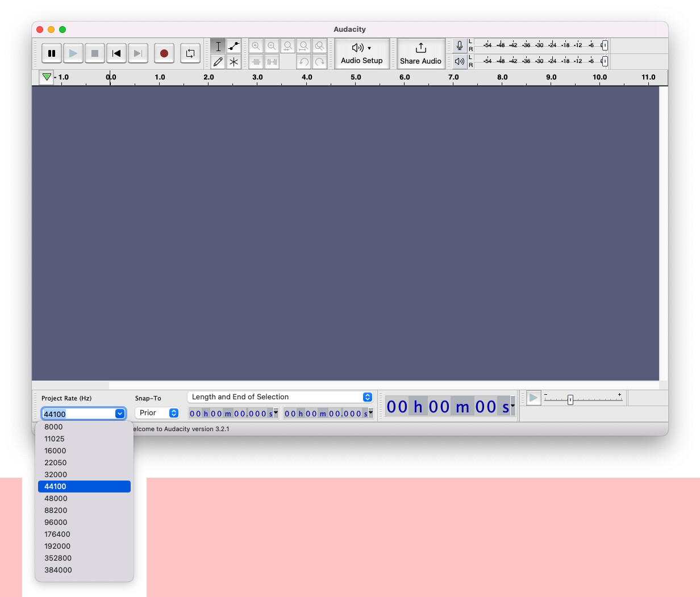The image size is (700, 597).
Task: Click the speaker playback meter icon
Action: 460,61
